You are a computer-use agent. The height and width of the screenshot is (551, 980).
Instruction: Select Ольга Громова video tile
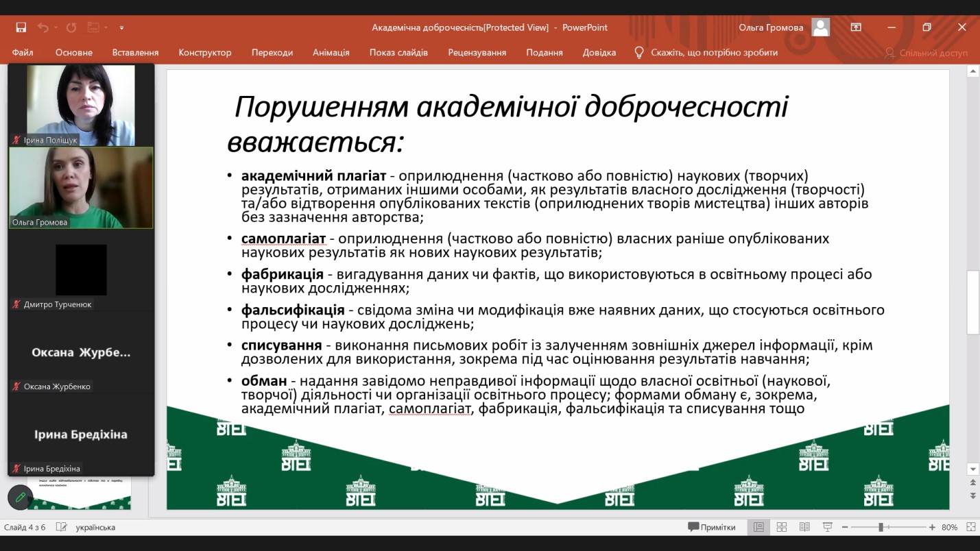[81, 187]
